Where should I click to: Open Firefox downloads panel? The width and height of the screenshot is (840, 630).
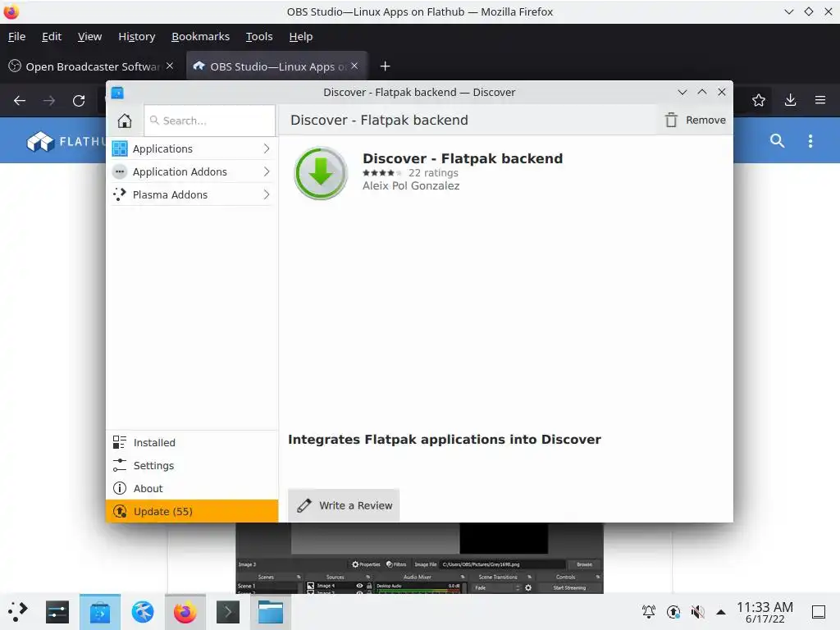790,100
